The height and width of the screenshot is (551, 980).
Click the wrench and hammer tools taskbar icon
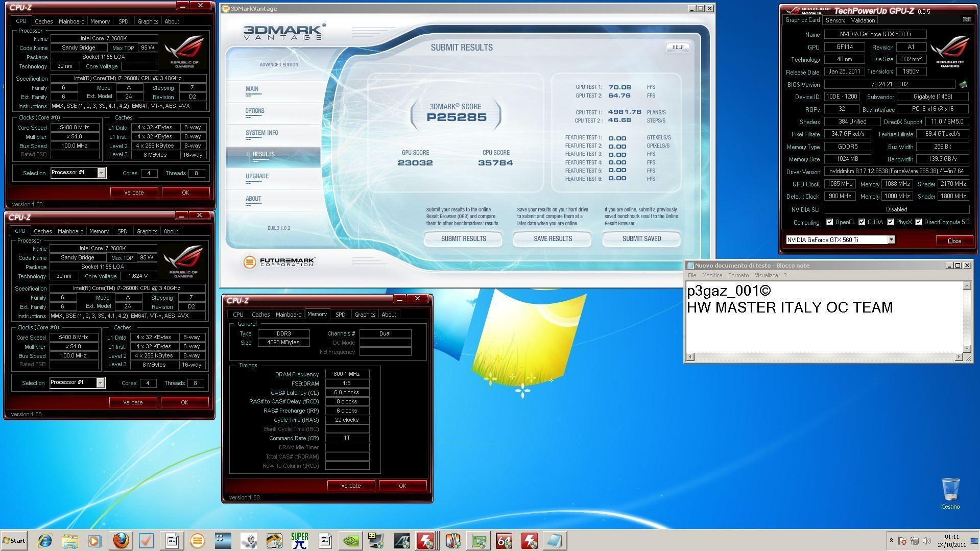274,540
